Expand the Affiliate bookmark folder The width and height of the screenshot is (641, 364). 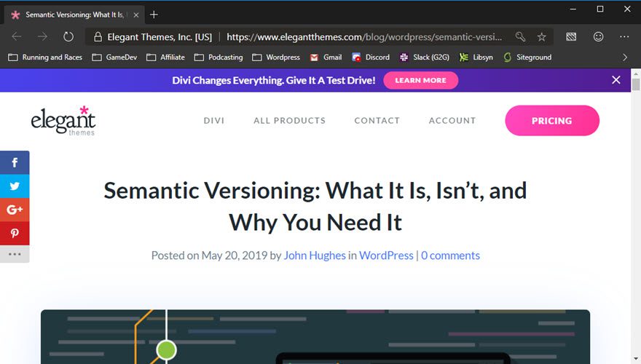coord(165,58)
